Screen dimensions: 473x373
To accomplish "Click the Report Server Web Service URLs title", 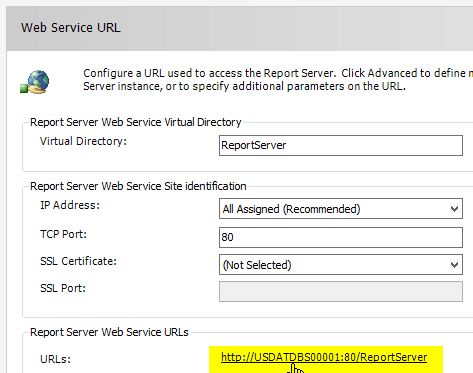I will [x=109, y=332].
